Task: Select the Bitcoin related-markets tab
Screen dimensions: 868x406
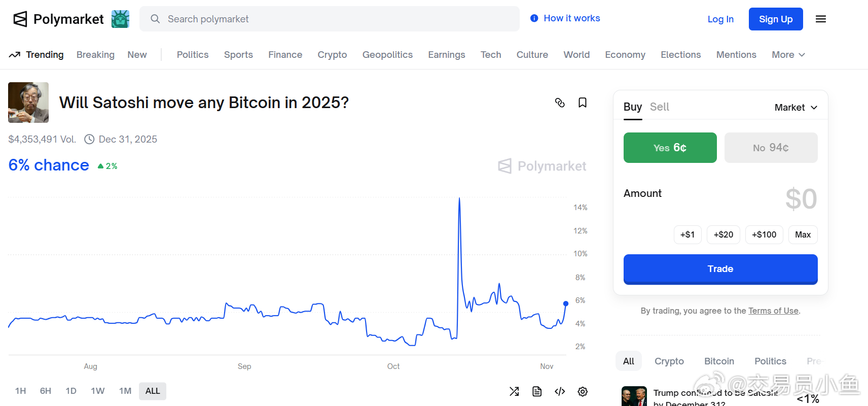Action: click(x=719, y=361)
